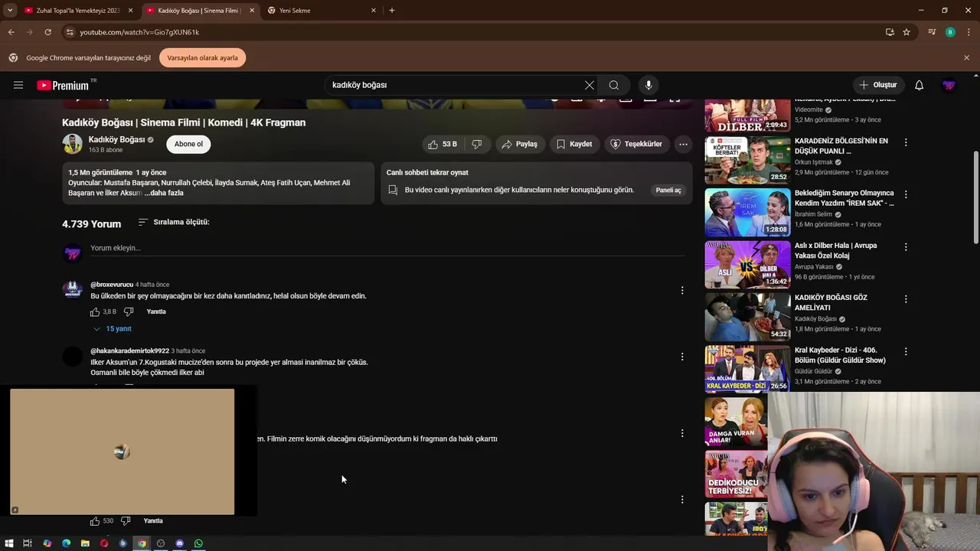
Task: Bookmark this page with the star icon
Action: point(906,32)
